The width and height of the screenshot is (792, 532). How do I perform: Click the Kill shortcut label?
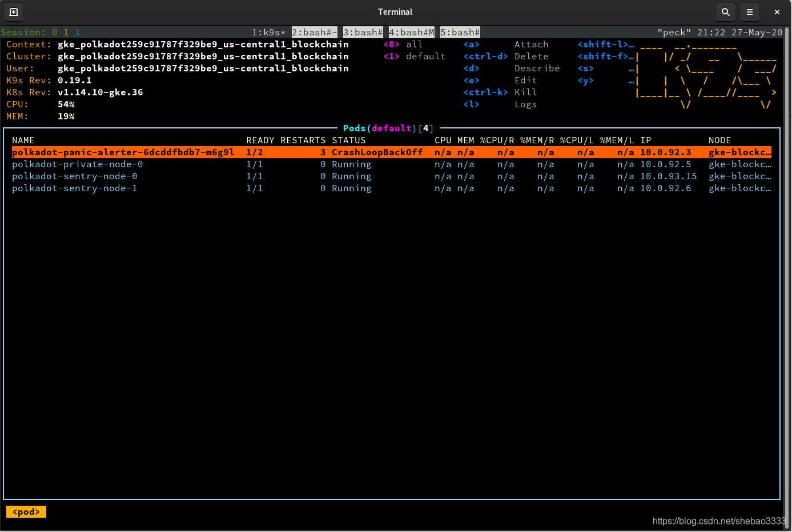pos(526,92)
